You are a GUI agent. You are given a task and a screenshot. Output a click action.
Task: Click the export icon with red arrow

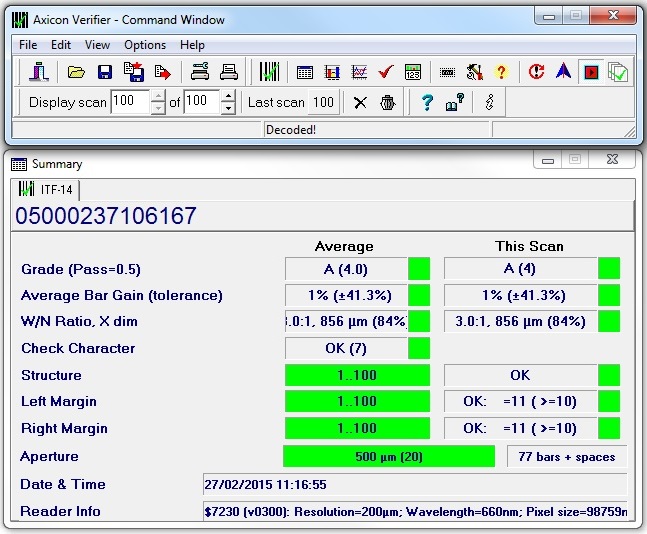coord(162,72)
